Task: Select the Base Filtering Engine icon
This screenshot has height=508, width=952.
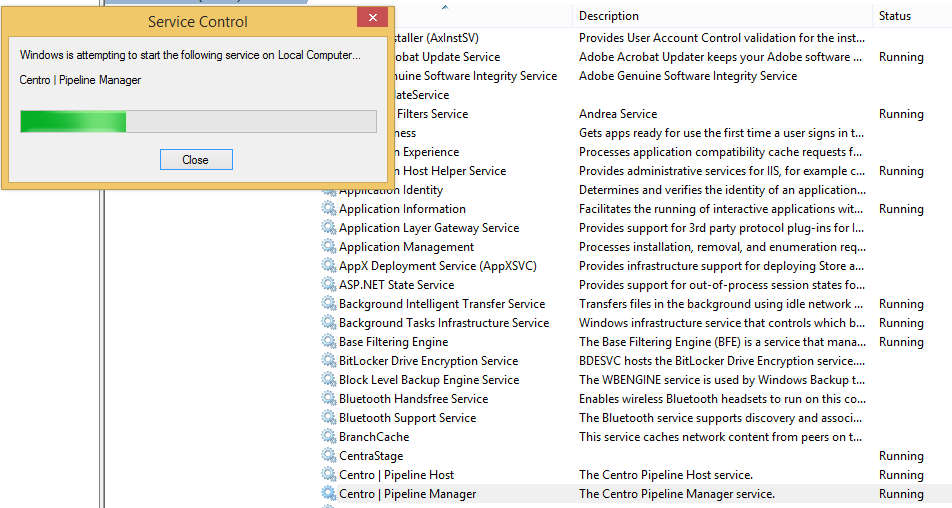Action: [329, 342]
